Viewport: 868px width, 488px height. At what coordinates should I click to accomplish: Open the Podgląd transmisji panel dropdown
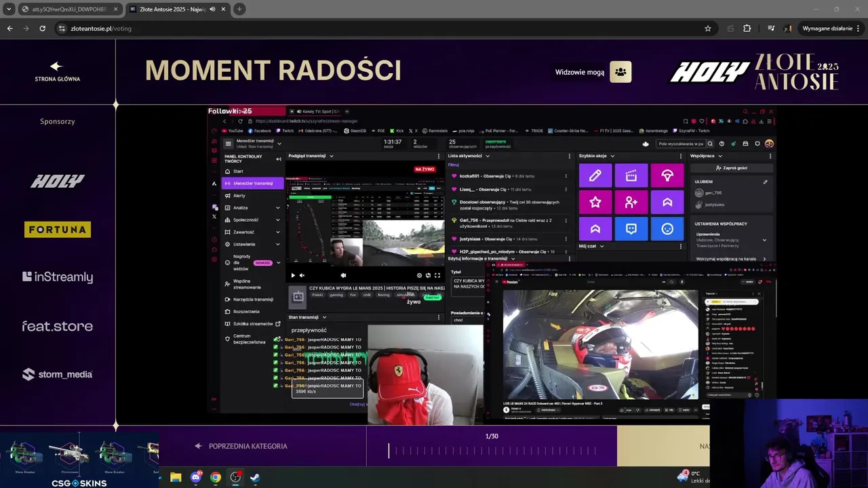point(332,156)
